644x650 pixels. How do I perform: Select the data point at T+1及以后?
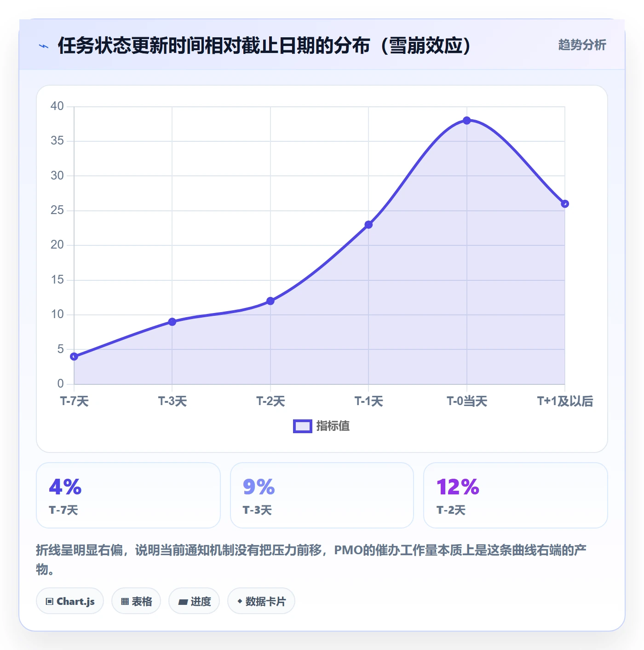(x=565, y=204)
